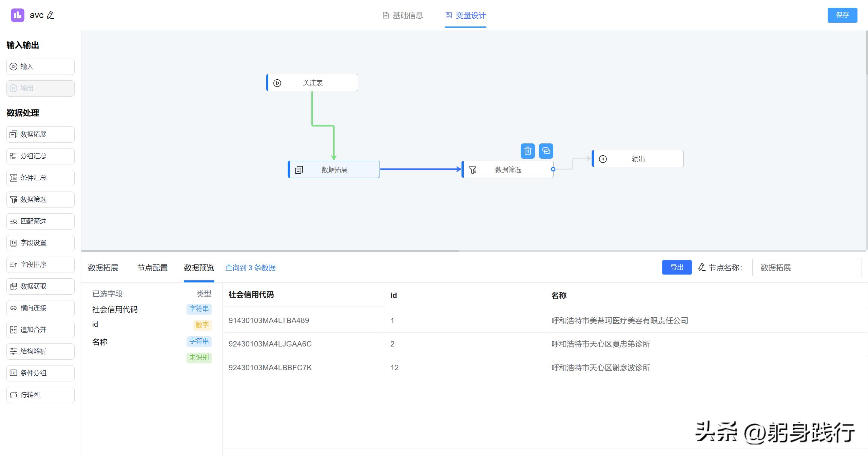Click the pencil icon next to avc
The image size is (868, 456).
pyautogui.click(x=51, y=15)
